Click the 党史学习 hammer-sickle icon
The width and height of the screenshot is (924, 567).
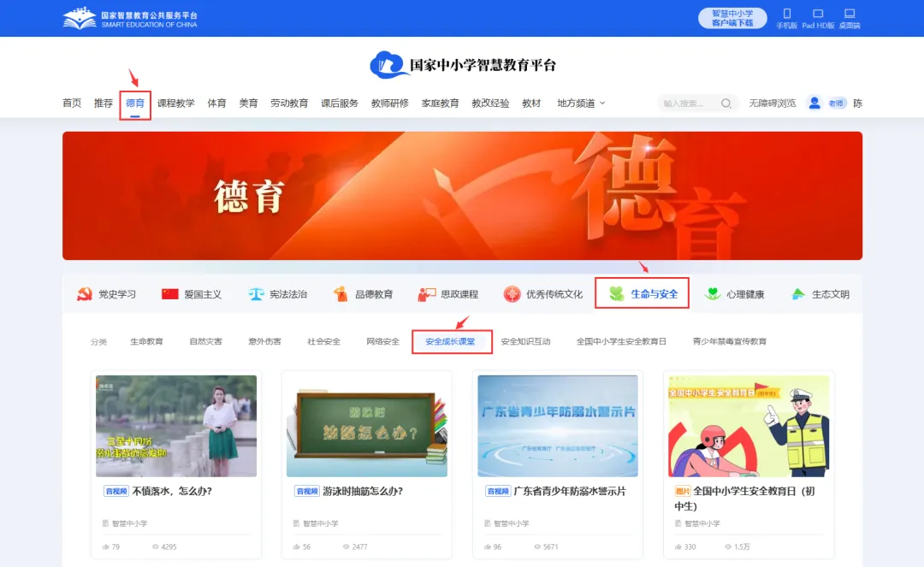(84, 294)
